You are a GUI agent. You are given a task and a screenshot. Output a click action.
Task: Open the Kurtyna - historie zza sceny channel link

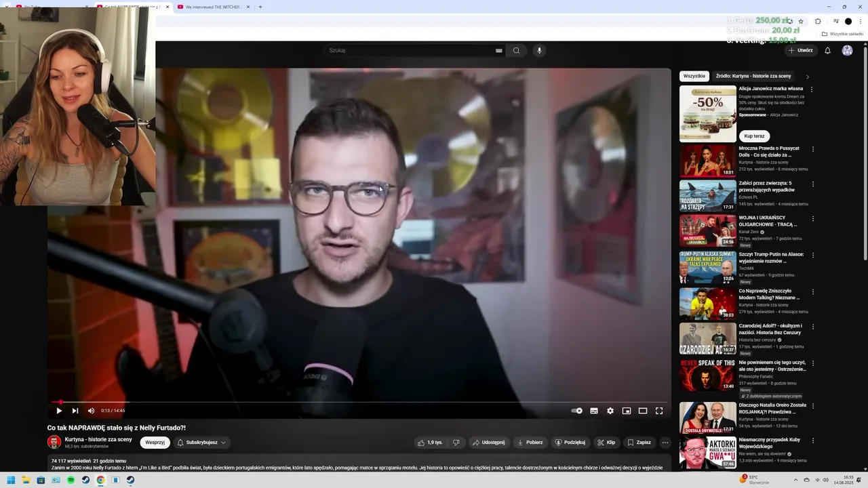(x=98, y=439)
